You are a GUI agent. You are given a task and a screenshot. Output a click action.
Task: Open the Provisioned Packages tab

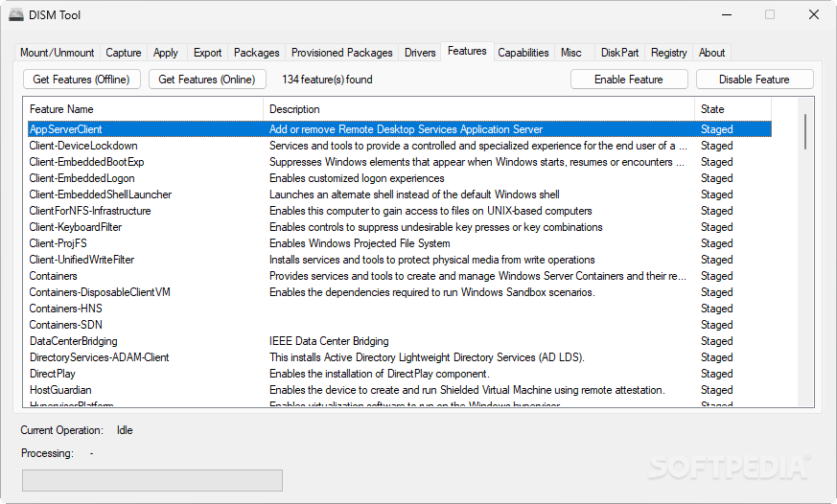(x=341, y=53)
